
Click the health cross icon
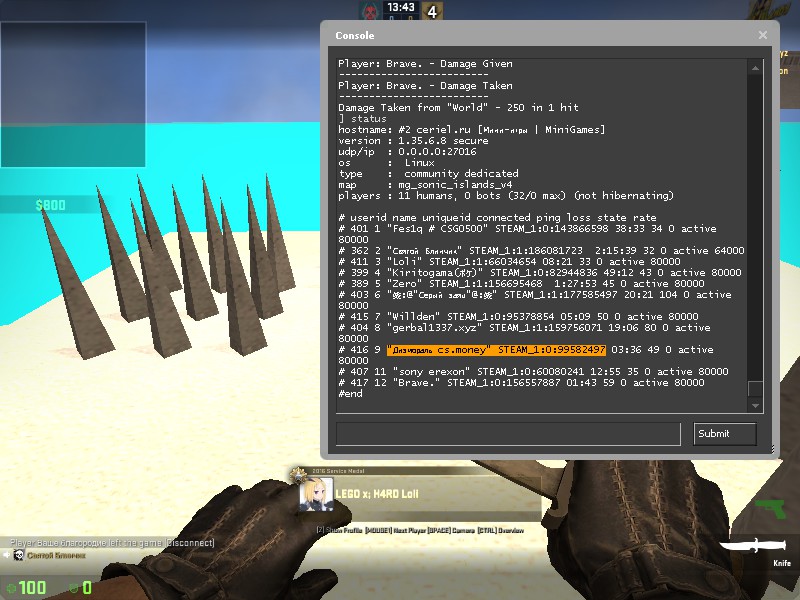(x=11, y=588)
